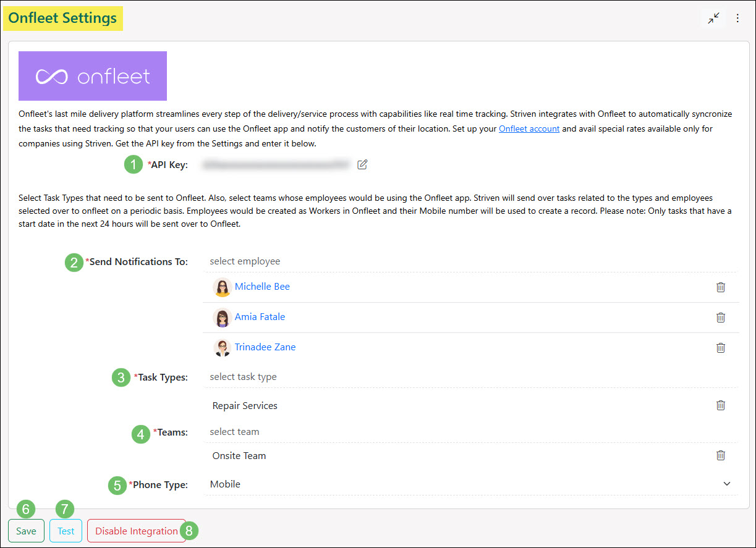Click the Test button
The image size is (756, 548).
click(x=66, y=531)
